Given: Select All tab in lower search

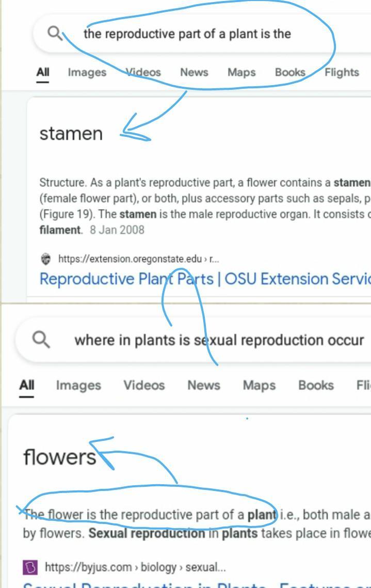Looking at the screenshot, I should point(26,385).
